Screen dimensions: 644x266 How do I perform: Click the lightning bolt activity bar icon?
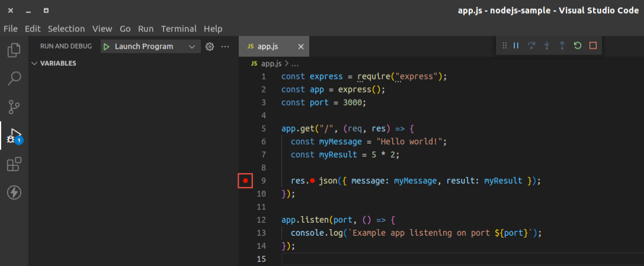tap(14, 193)
